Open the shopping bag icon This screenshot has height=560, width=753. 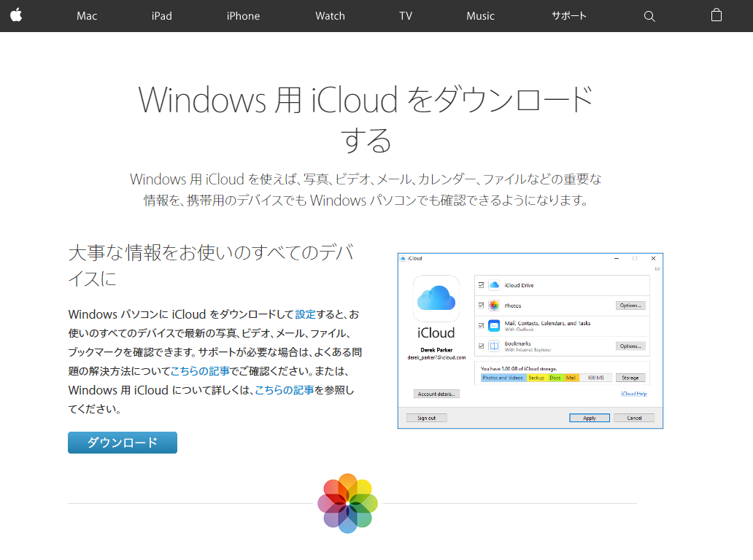point(716,15)
